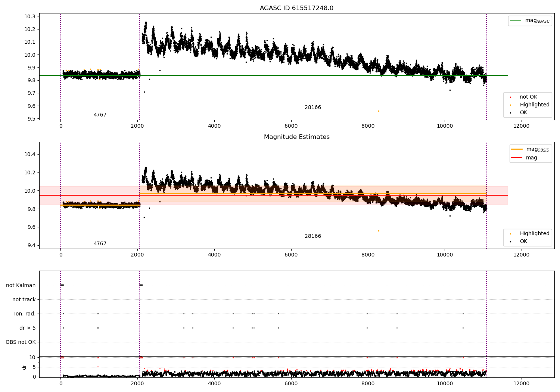The image size is (560, 392).
Task: Click the green line sample in mag AGASC legend
Action: pos(516,21)
